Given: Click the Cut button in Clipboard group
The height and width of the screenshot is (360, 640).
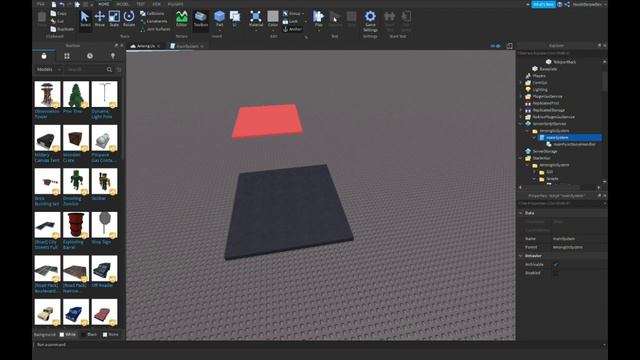Looking at the screenshot, I should click(x=58, y=21).
